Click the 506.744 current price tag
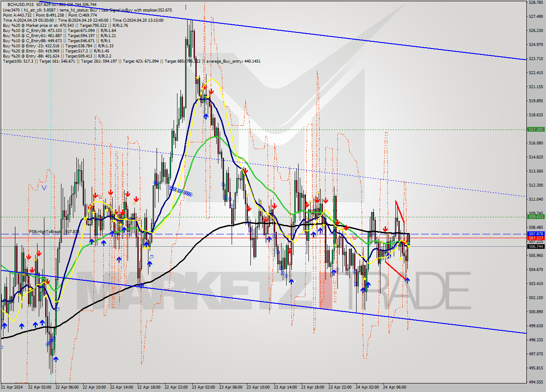The image size is (546, 392). point(536,246)
